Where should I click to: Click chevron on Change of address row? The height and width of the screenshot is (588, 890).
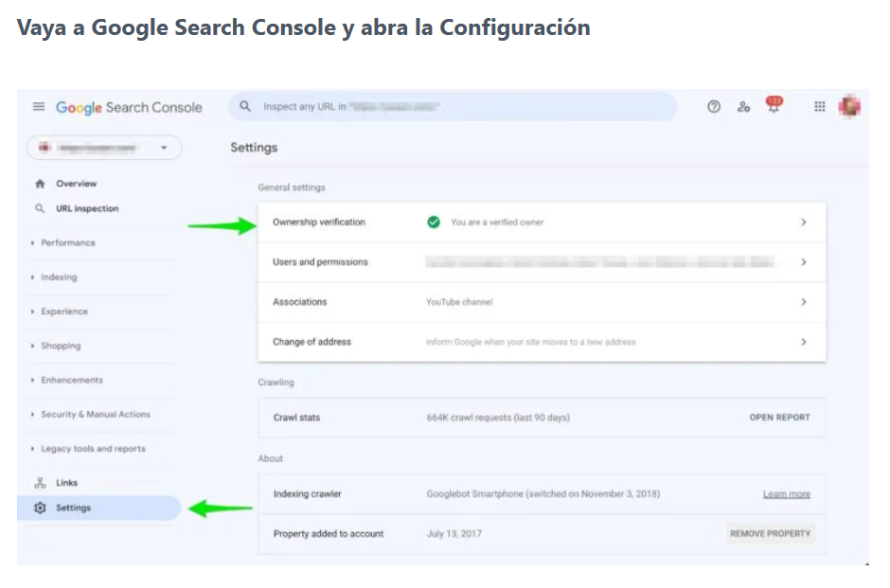pyautogui.click(x=804, y=342)
